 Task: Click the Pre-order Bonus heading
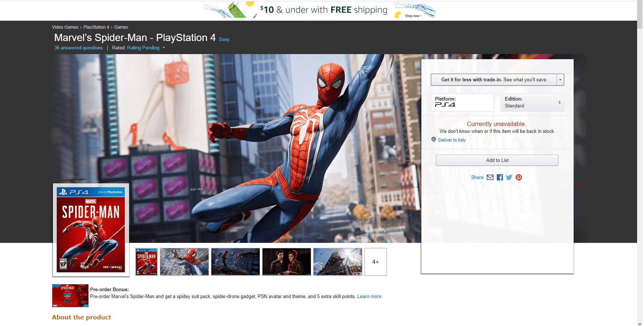coord(110,290)
